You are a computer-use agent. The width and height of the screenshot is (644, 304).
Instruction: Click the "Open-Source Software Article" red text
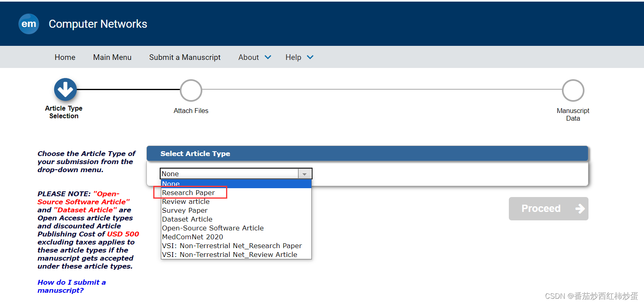tap(84, 198)
